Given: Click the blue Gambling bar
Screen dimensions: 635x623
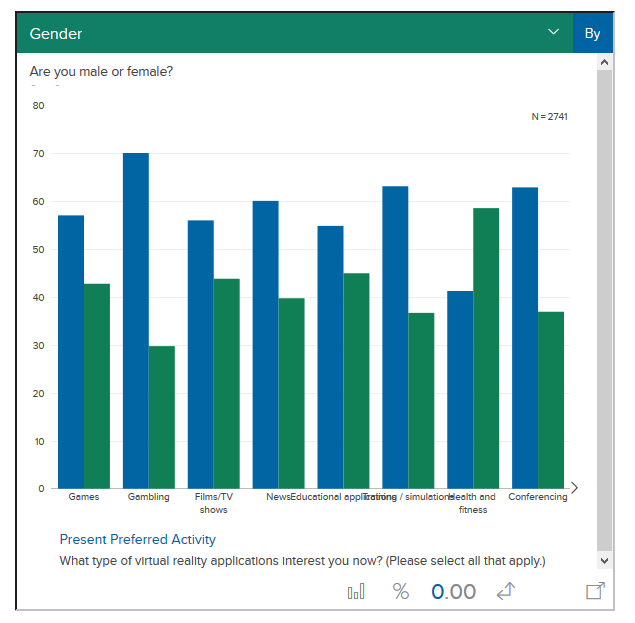Looking at the screenshot, I should (x=136, y=320).
